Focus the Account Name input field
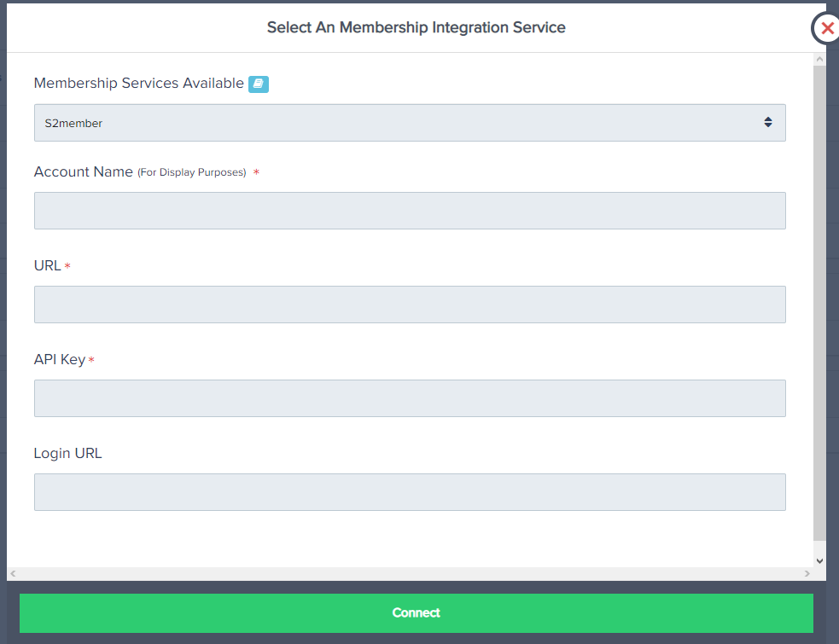The image size is (839, 644). [409, 211]
